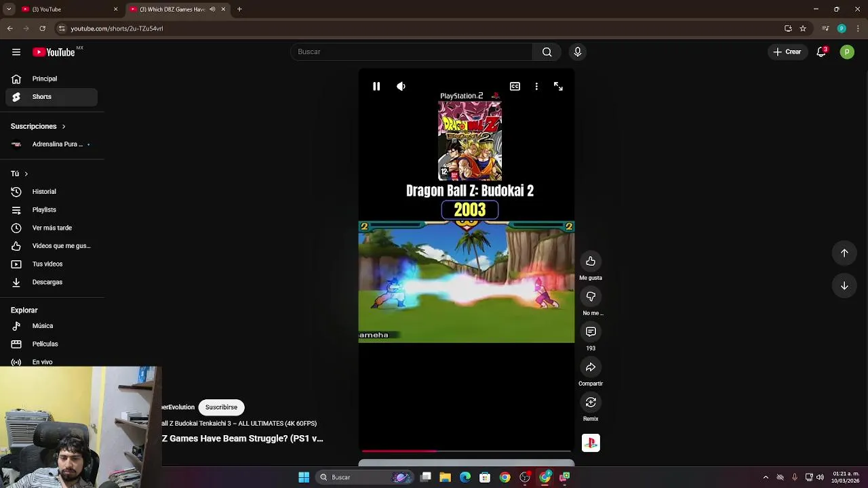Screen dimensions: 868x488
Task: Open the 193 comments panel
Action: (591, 331)
